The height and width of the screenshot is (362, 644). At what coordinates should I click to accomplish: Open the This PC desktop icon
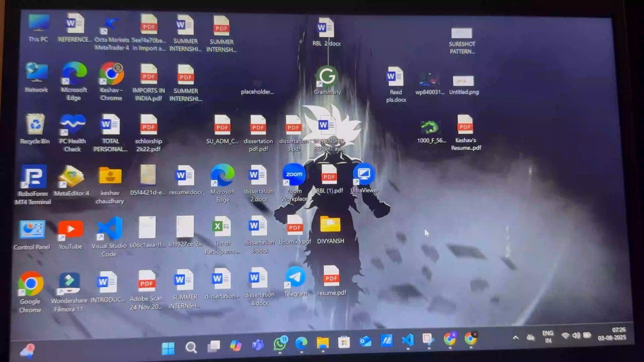[x=38, y=28]
